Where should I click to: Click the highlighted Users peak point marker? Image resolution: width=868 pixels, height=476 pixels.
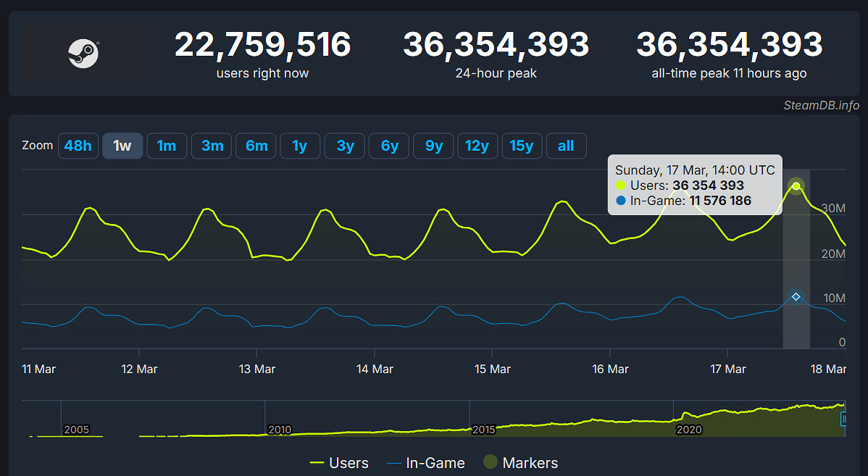click(796, 186)
